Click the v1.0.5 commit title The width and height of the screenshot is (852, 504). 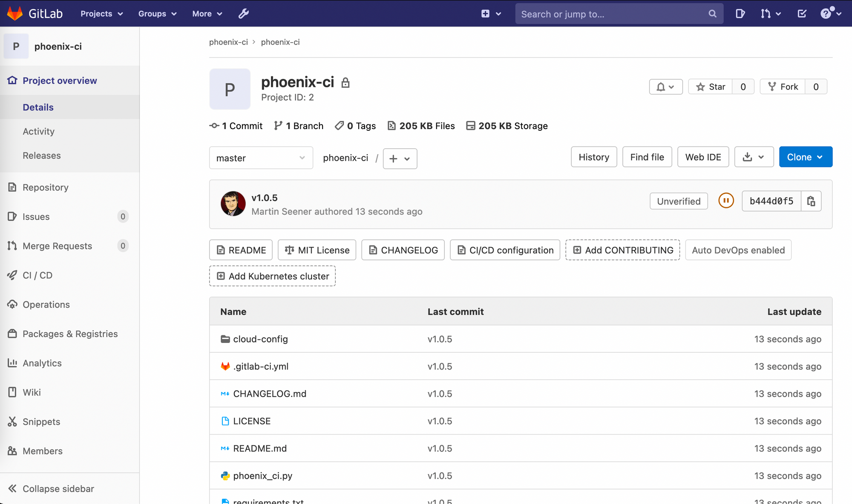tap(264, 198)
